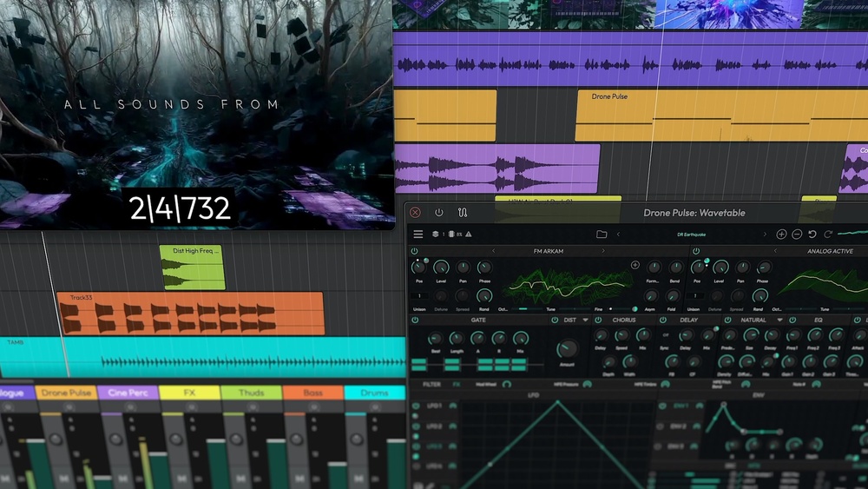Select the Dist High Freq audio clip
Image resolution: width=868 pixels, height=489 pixels.
(192, 268)
